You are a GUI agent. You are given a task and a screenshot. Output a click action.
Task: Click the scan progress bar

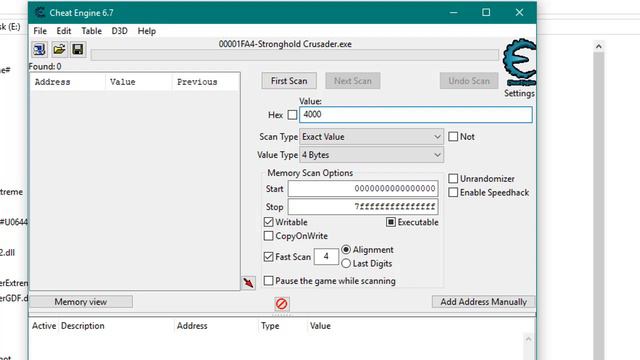click(x=295, y=55)
